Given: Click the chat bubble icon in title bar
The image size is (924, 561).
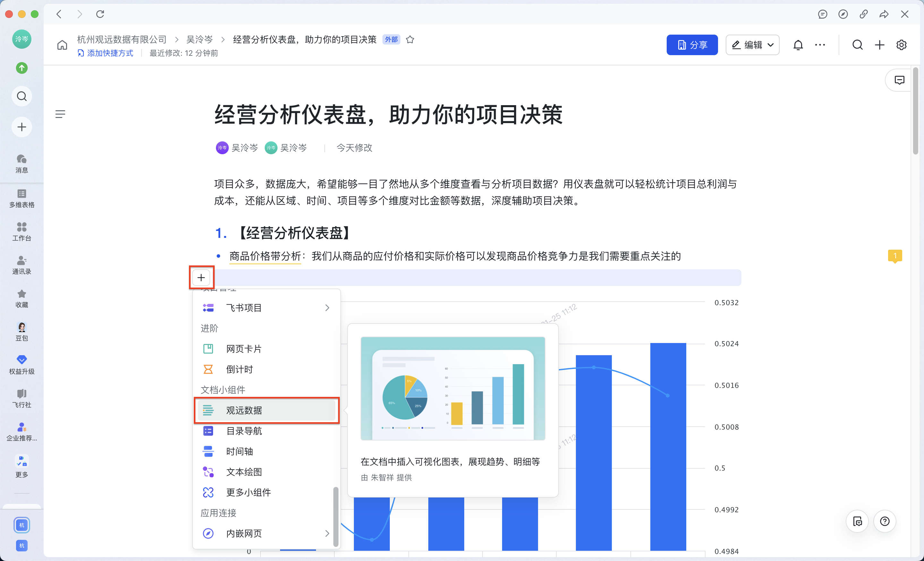Looking at the screenshot, I should [x=822, y=14].
